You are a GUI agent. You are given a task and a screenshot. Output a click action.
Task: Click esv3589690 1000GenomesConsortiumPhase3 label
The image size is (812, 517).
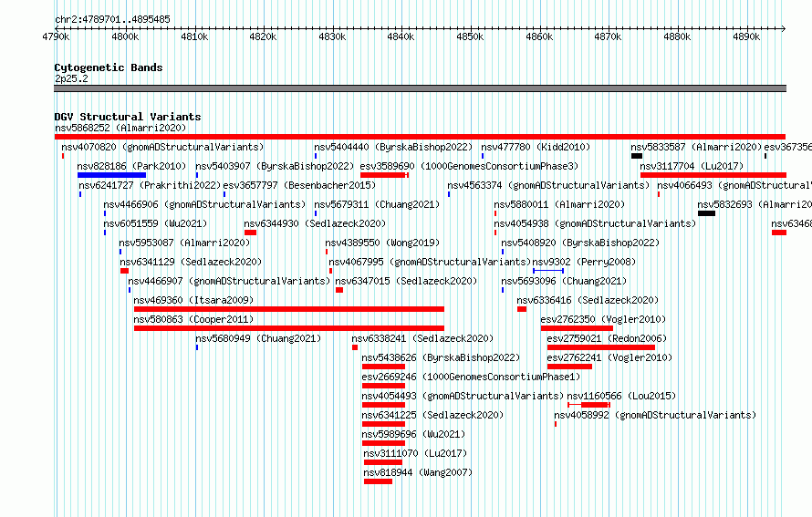(x=469, y=166)
